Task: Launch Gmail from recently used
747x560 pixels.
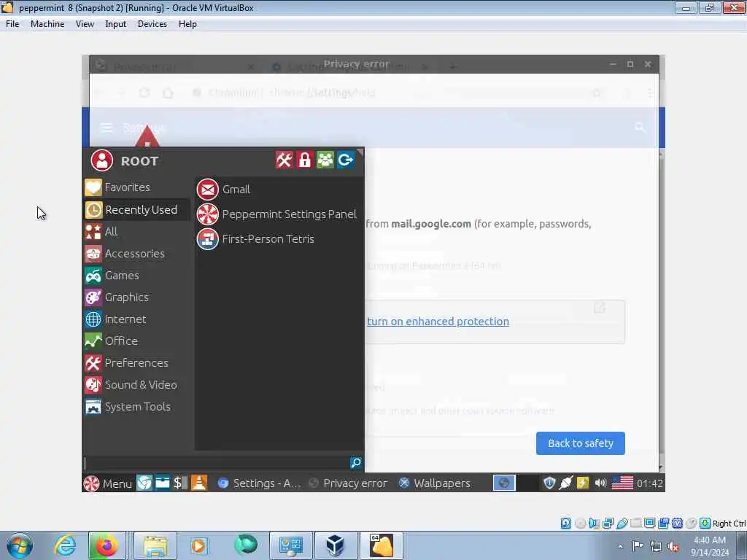Action: point(279,190)
